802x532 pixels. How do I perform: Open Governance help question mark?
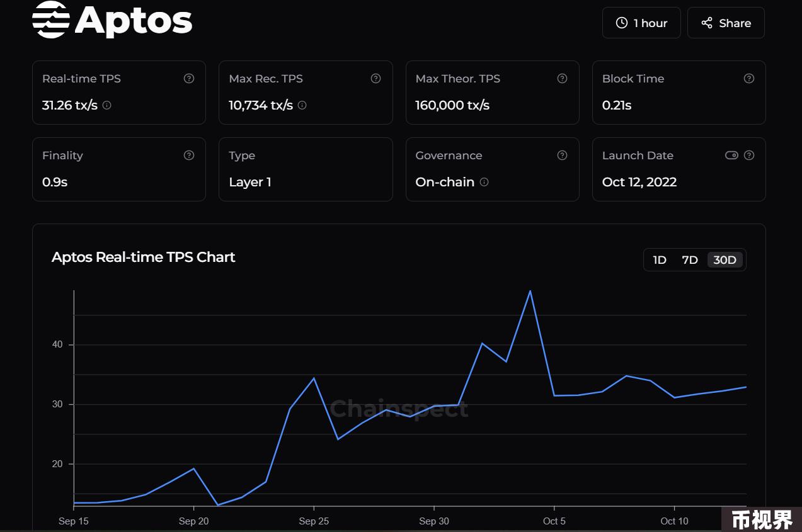[x=563, y=156]
